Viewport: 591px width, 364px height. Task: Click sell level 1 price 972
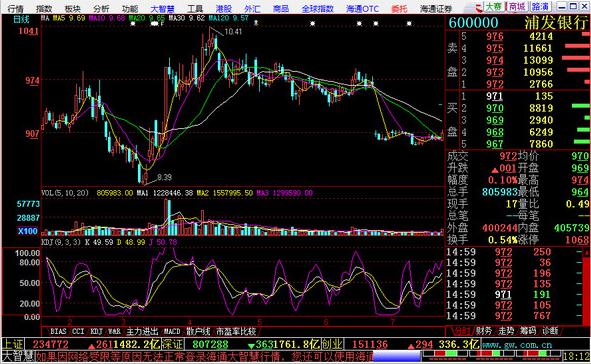pos(495,84)
